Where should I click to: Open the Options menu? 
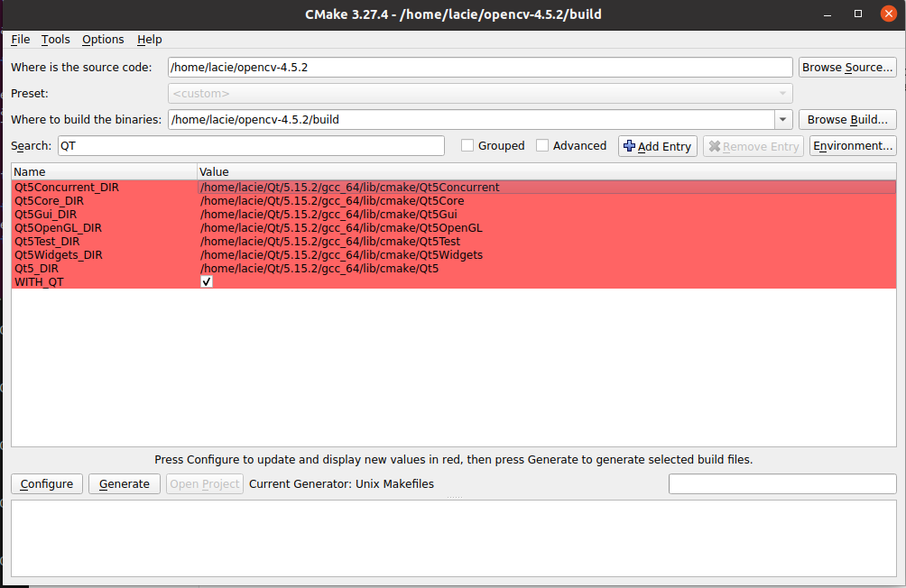pyautogui.click(x=103, y=40)
